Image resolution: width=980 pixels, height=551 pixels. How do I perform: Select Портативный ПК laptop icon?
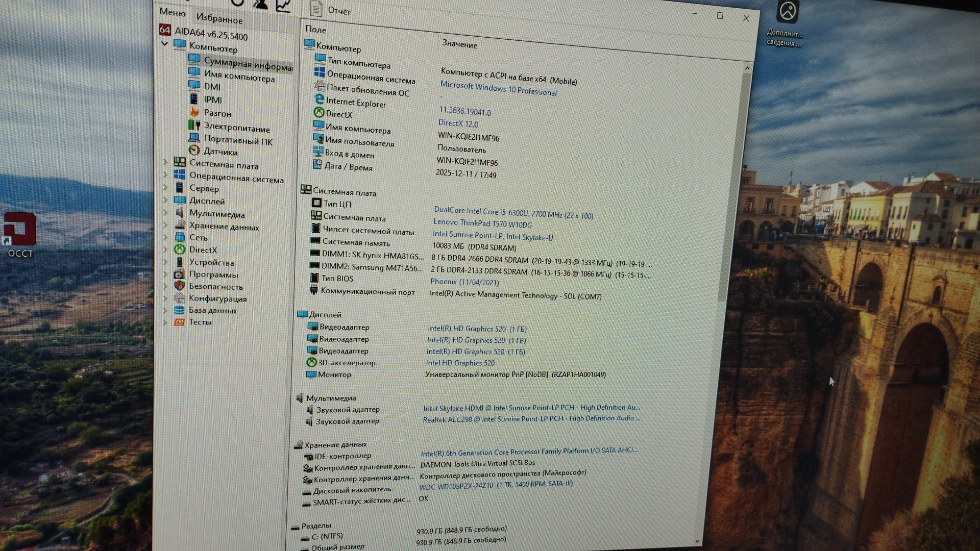tap(194, 138)
